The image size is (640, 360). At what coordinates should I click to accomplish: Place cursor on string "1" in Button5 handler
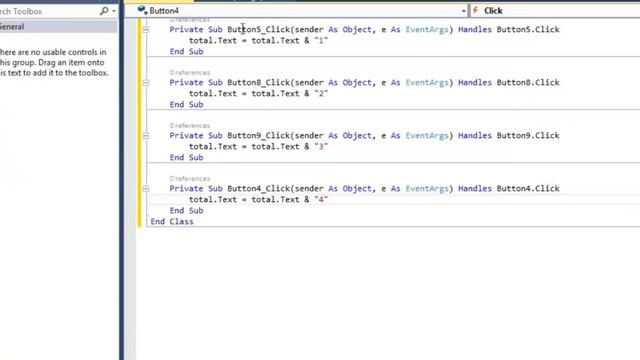click(x=321, y=40)
